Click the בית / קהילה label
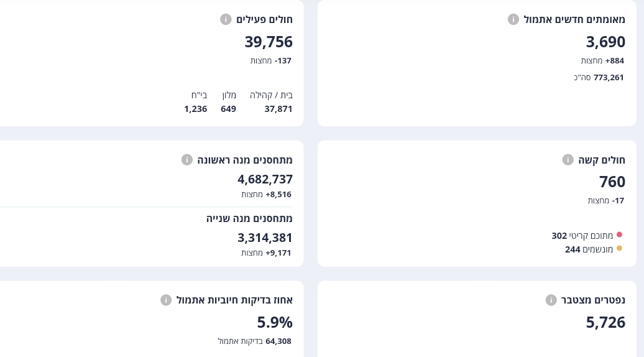This screenshot has height=357, width=644. [271, 95]
